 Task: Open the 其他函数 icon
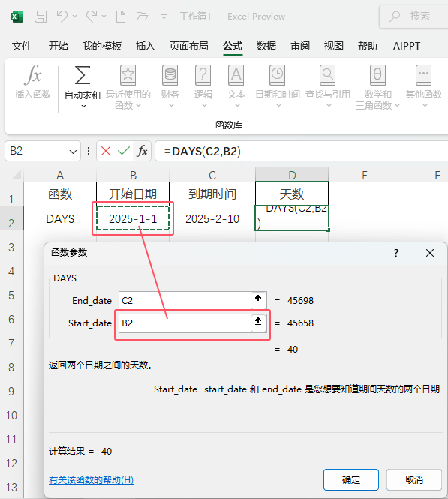(x=424, y=75)
